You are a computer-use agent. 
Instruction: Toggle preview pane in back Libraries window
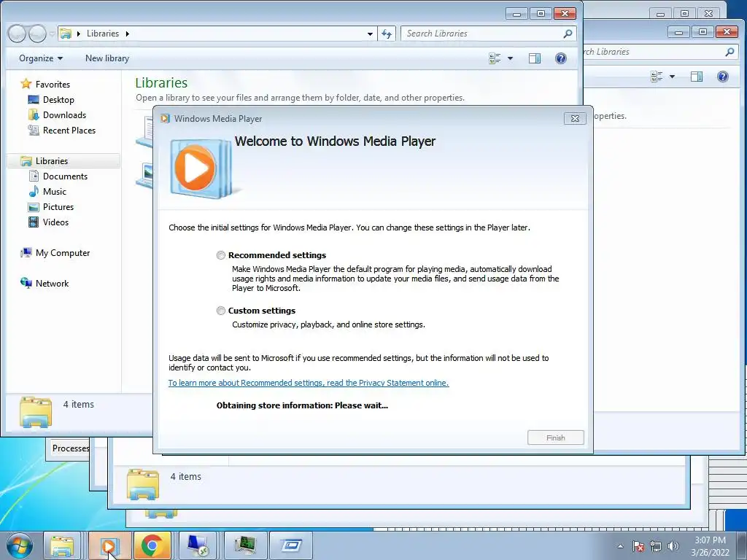[x=697, y=76]
